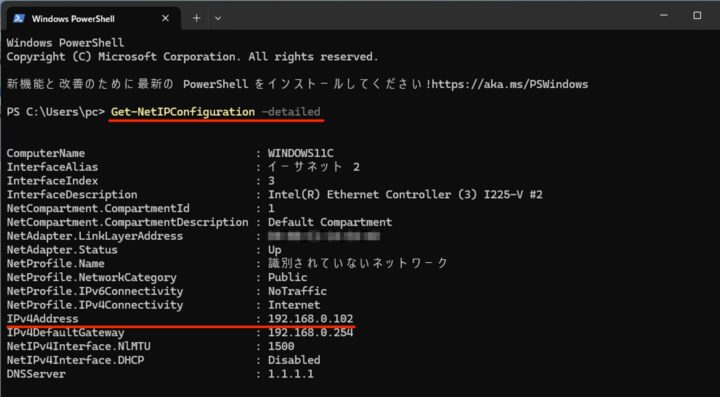This screenshot has height=397, width=720.
Task: Click the NetProfile.NetworkCategory value Public
Action: [288, 277]
